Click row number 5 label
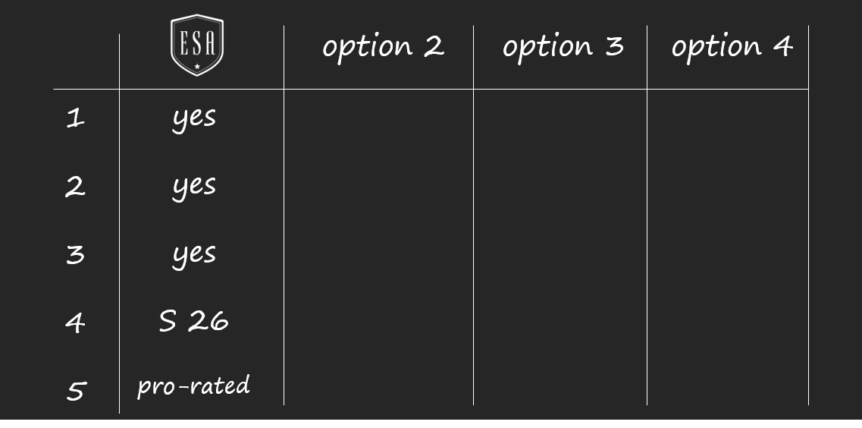The image size is (862, 428). click(76, 391)
